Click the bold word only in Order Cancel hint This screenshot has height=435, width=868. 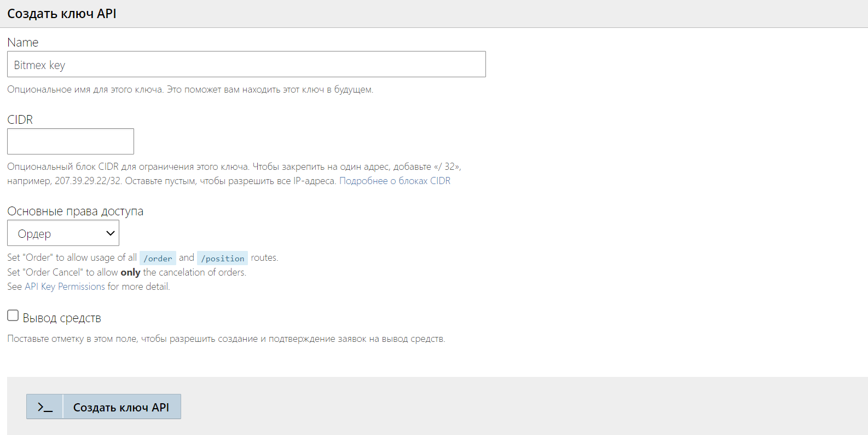[130, 272]
